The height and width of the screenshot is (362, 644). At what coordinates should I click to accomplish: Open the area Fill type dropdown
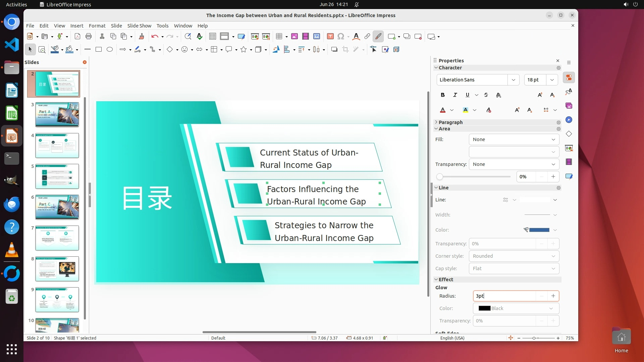click(x=514, y=139)
